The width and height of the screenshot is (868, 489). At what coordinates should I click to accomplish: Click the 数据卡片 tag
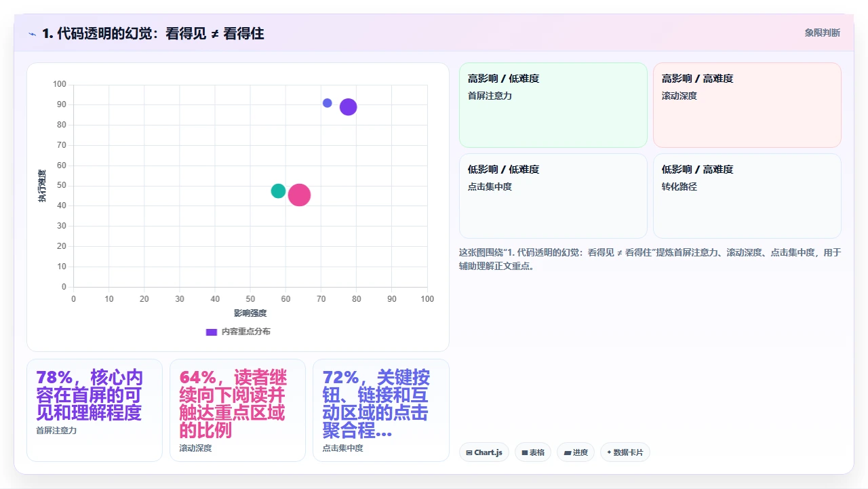(x=625, y=452)
